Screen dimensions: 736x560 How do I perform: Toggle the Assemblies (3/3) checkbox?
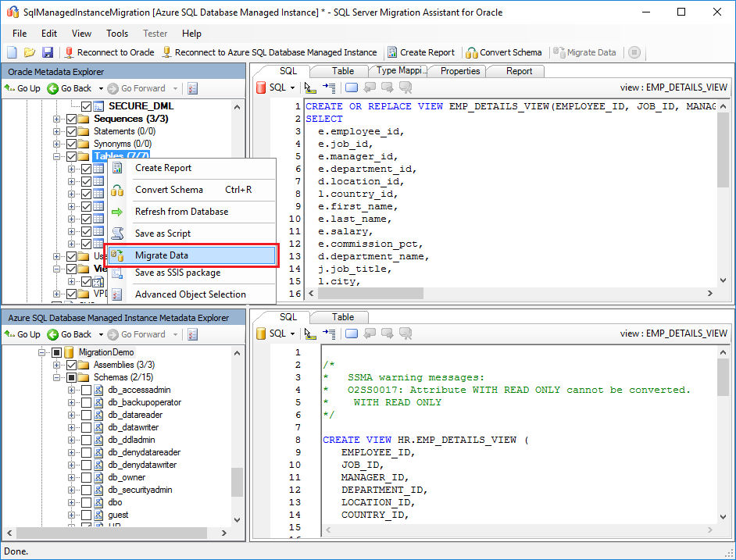click(x=71, y=365)
